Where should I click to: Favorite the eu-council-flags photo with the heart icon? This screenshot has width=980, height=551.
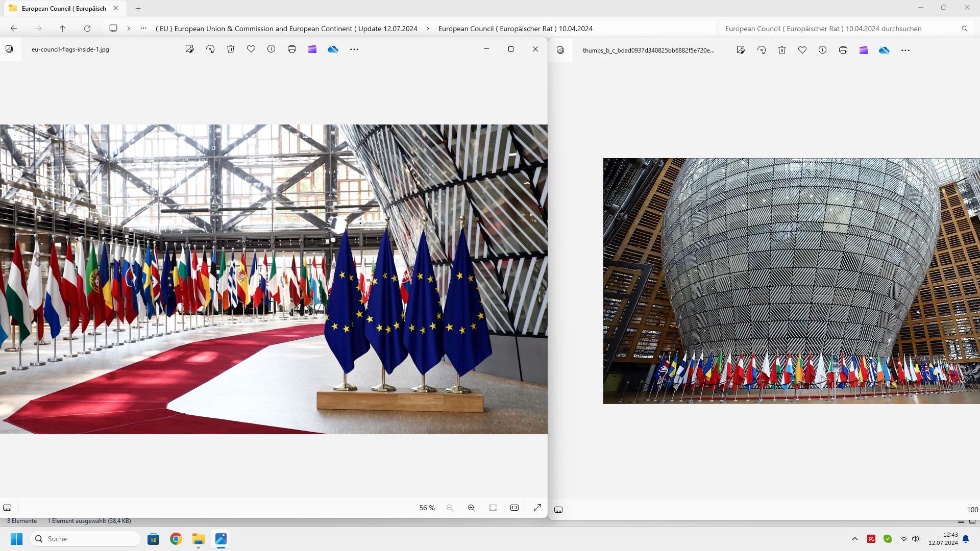(x=251, y=49)
